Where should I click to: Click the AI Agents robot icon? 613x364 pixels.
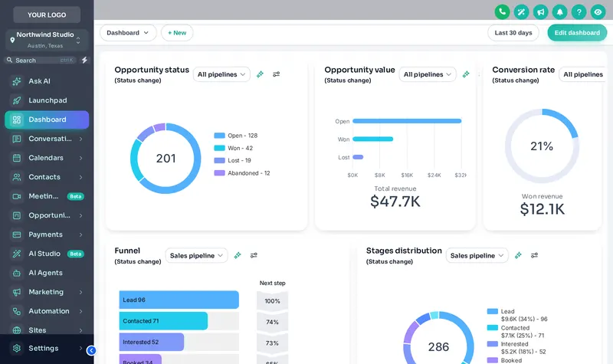(x=16, y=273)
